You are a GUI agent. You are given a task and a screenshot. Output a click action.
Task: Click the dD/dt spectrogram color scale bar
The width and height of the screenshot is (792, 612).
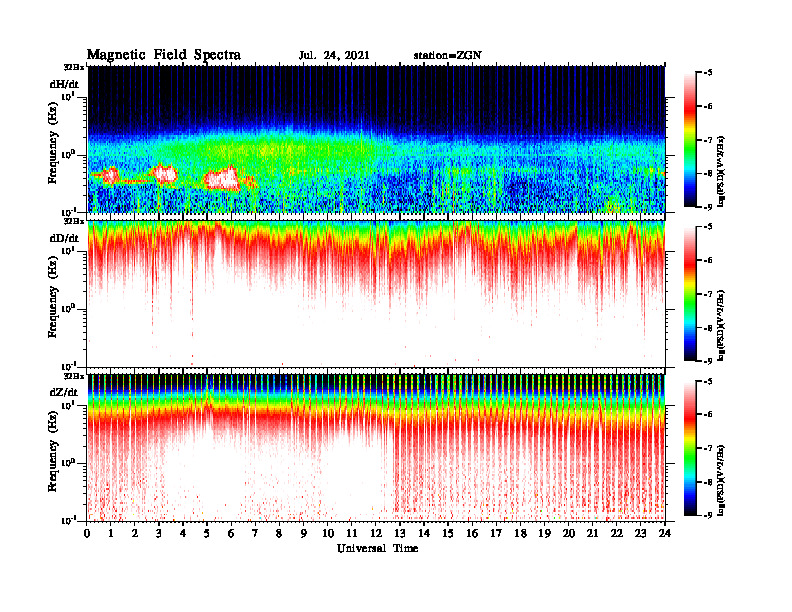pos(690,294)
